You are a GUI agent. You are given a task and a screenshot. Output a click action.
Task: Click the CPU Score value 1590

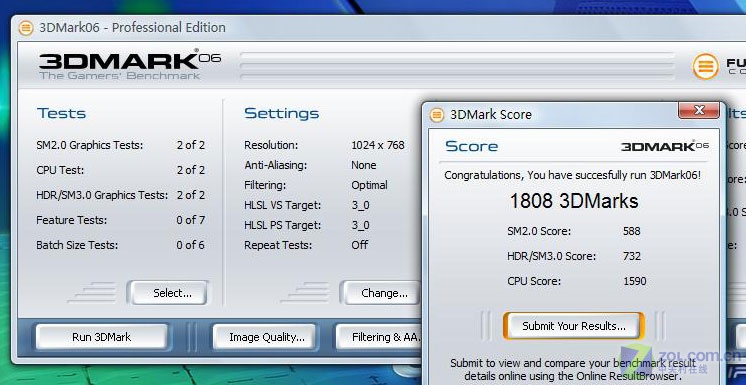635,281
